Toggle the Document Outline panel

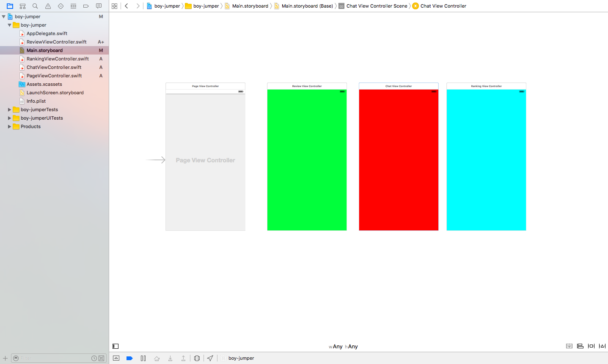click(116, 346)
